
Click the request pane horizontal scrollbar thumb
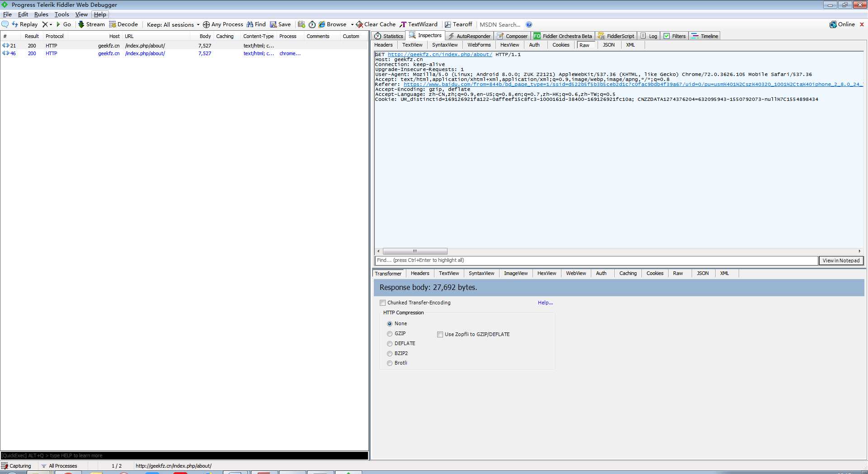(415, 251)
